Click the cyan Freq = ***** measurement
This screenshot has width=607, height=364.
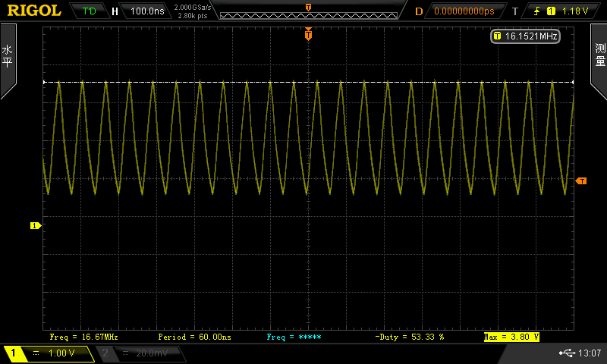[294, 337]
